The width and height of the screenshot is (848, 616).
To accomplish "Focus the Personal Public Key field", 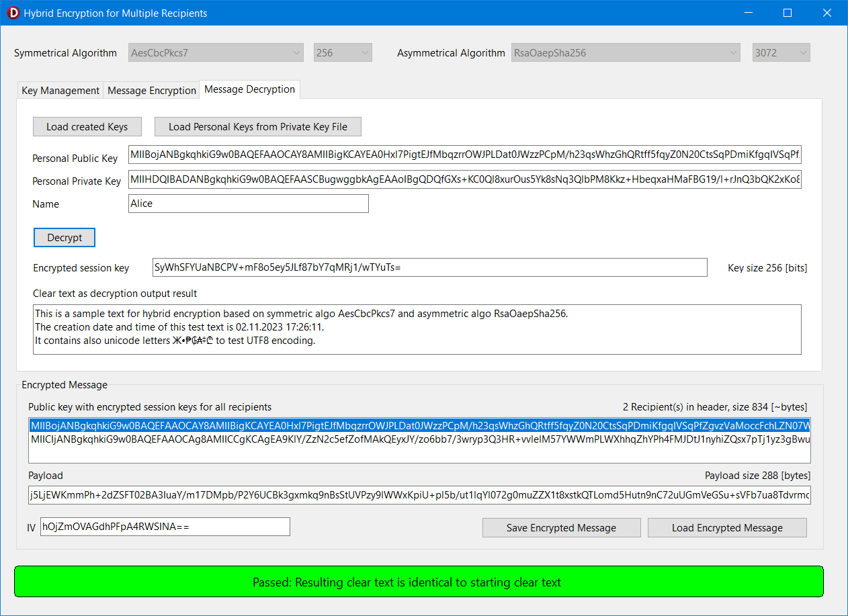I will (464, 155).
